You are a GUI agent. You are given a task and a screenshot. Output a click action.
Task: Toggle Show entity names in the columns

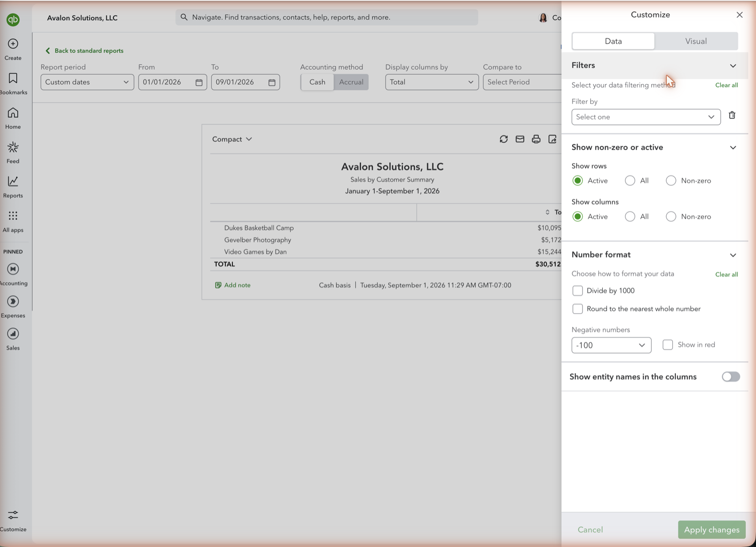tap(731, 377)
